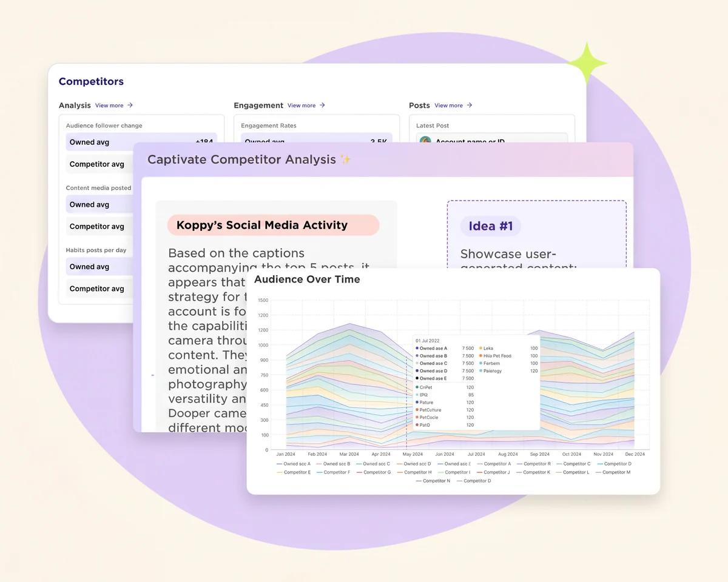Click May 2024 on the chart x-axis
Image resolution: width=728 pixels, height=582 pixels.
(x=413, y=454)
